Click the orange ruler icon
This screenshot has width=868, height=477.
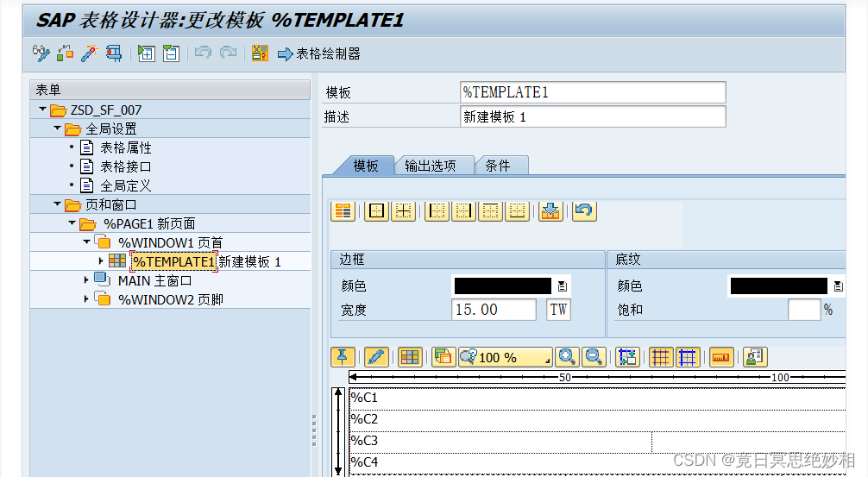coord(720,357)
